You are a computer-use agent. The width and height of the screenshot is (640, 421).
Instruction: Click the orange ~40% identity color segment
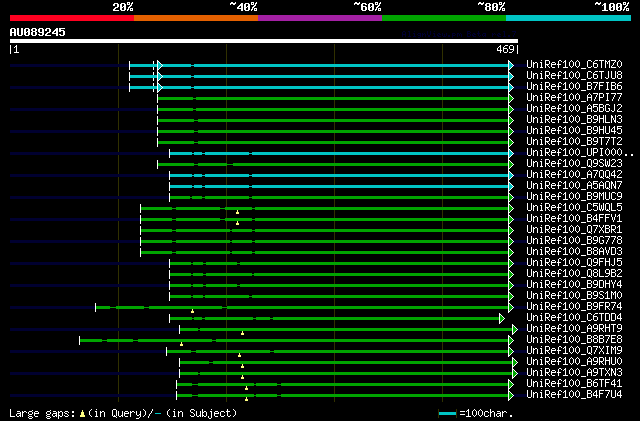click(x=196, y=18)
